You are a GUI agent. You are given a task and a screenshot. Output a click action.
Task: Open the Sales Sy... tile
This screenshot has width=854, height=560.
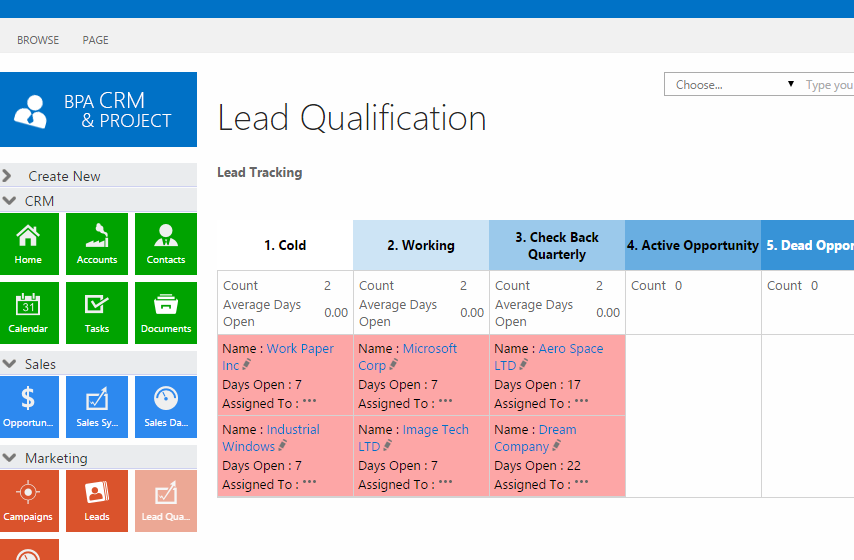[x=97, y=407]
